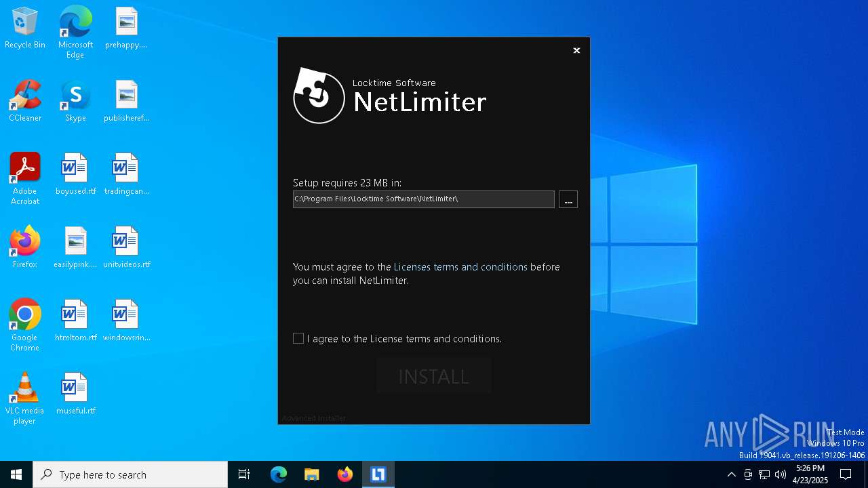
Task: Click the taskbar search box
Action: [x=130, y=474]
